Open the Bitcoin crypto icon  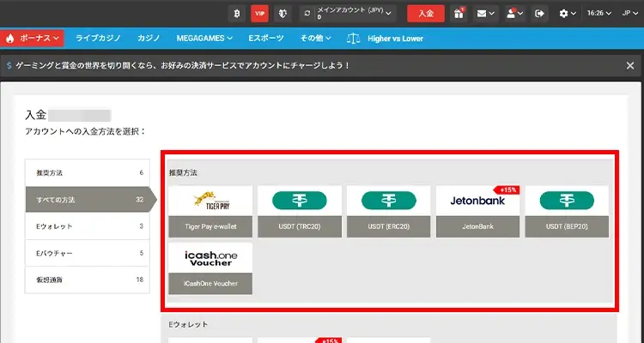(x=237, y=14)
